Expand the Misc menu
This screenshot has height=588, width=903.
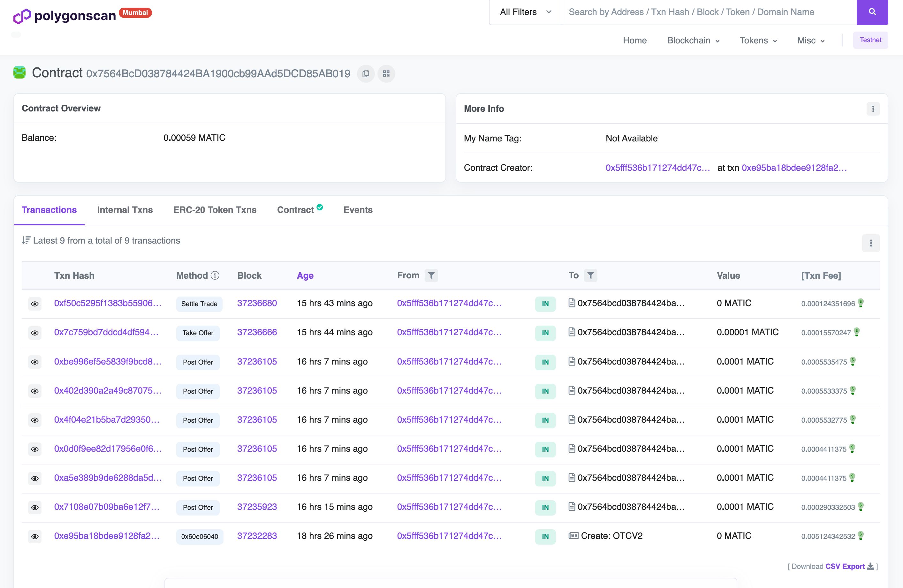(x=810, y=41)
